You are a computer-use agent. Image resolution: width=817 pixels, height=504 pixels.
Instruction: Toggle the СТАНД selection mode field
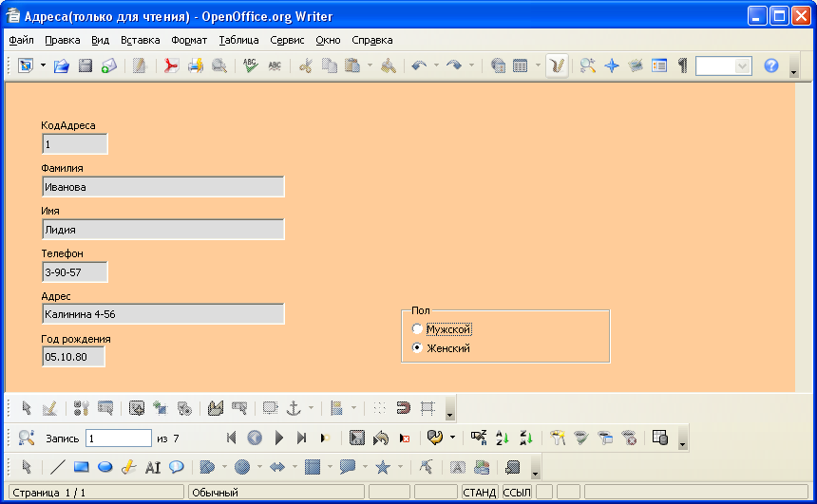480,492
